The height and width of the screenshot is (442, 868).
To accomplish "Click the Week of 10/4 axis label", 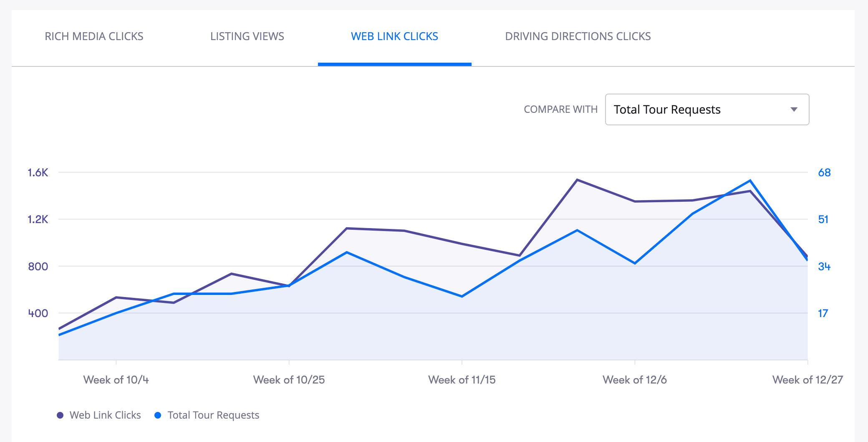I will (x=116, y=380).
